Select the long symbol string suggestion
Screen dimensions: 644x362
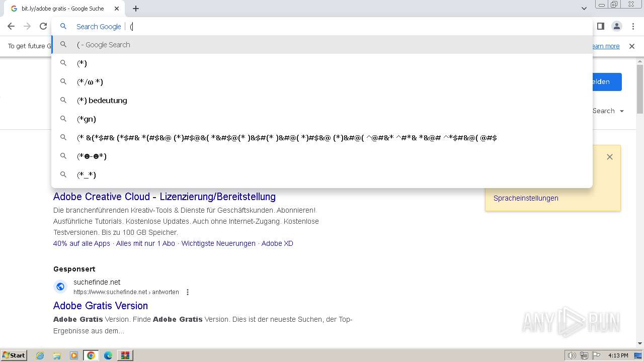pos(322,138)
